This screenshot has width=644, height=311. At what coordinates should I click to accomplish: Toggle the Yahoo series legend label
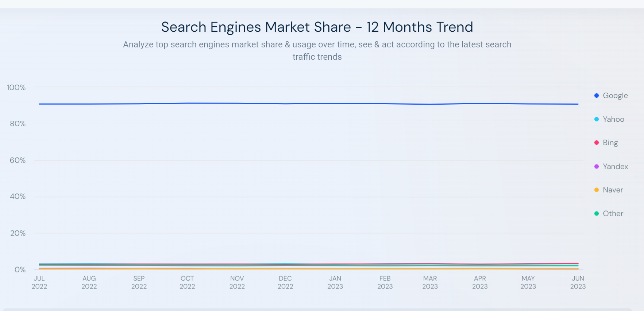613,119
